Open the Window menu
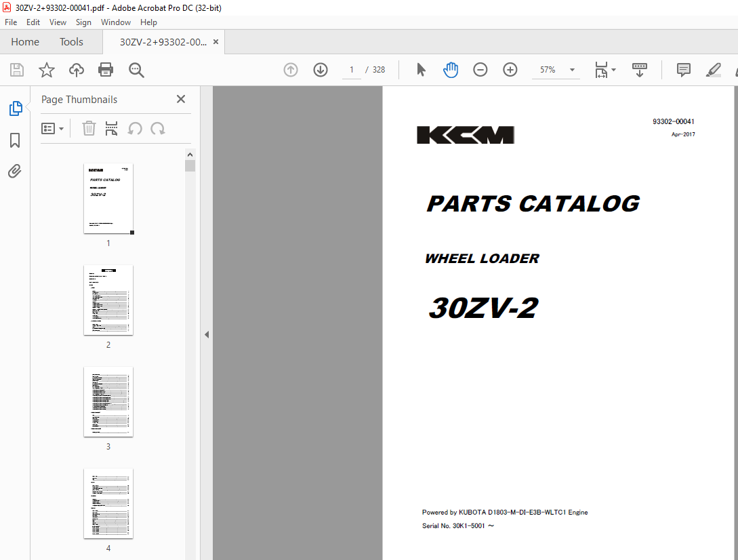 (116, 22)
